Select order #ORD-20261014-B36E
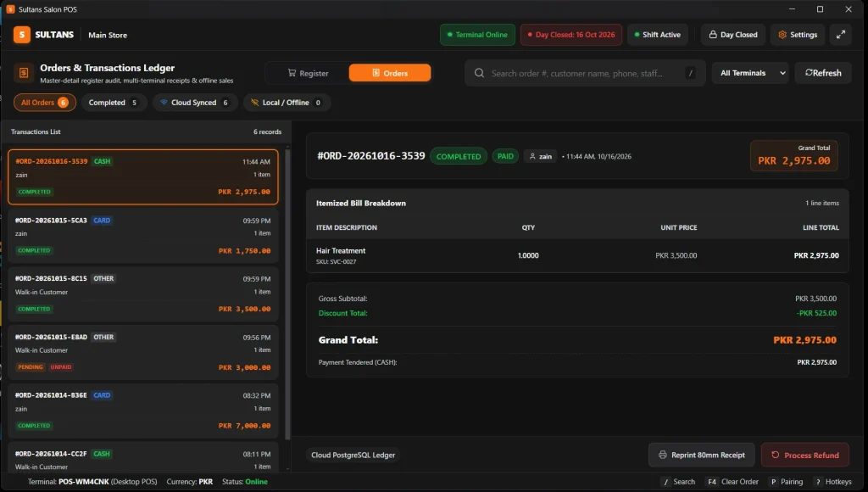The width and height of the screenshot is (868, 492). 142,410
